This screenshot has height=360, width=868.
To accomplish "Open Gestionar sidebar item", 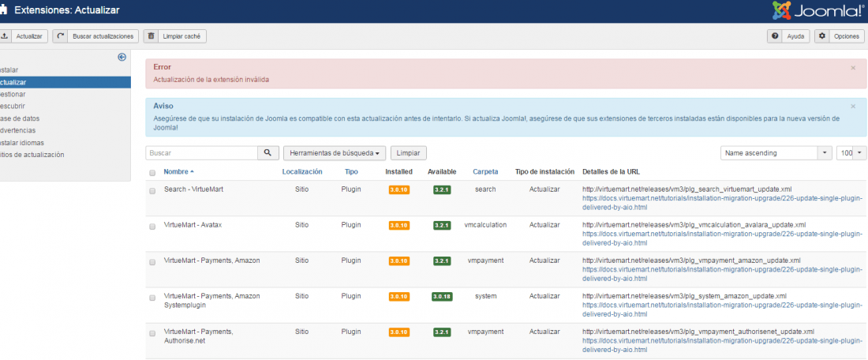I will [x=13, y=94].
